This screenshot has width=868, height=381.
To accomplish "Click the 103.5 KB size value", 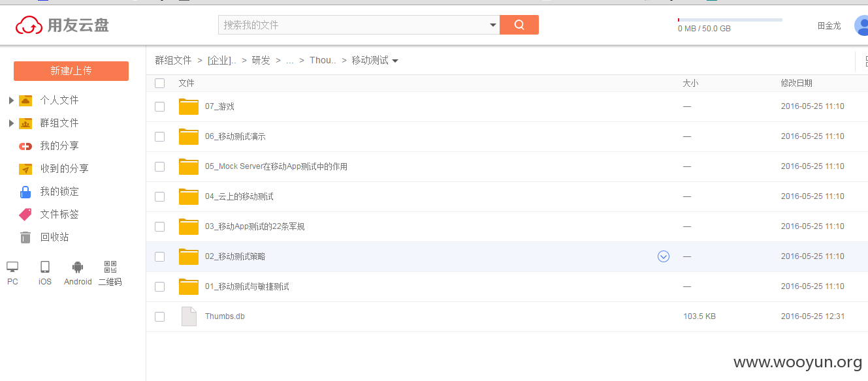I will [x=699, y=316].
